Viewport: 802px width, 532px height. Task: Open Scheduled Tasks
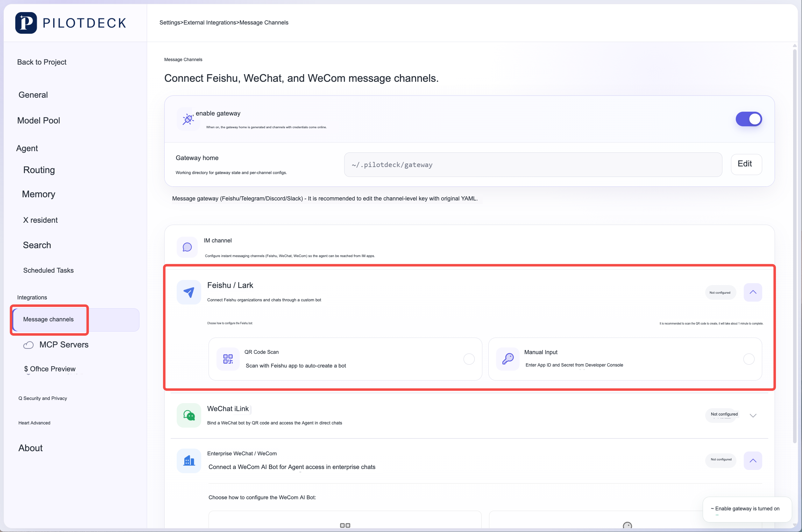[48, 270]
